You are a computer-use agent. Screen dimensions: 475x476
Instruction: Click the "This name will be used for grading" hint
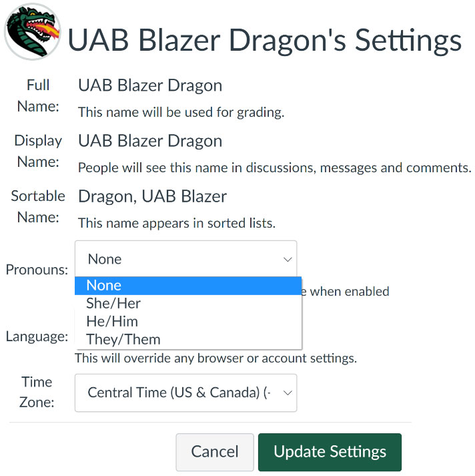[181, 112]
